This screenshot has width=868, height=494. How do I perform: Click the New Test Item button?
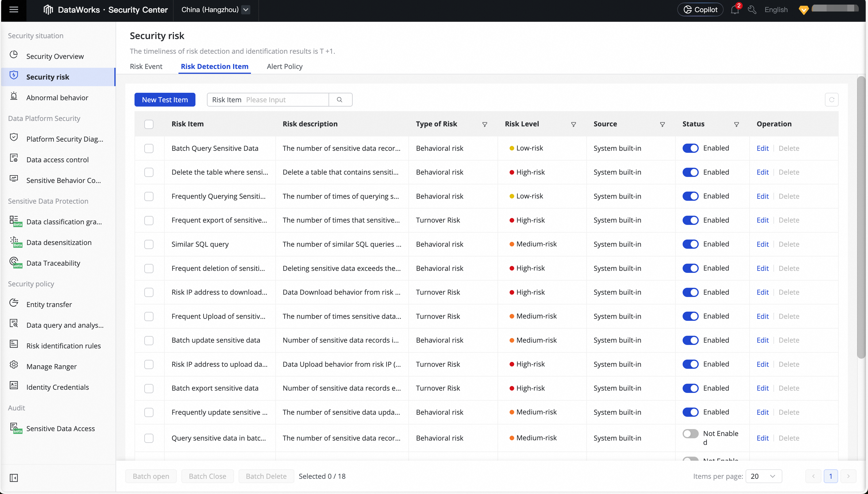pos(165,100)
